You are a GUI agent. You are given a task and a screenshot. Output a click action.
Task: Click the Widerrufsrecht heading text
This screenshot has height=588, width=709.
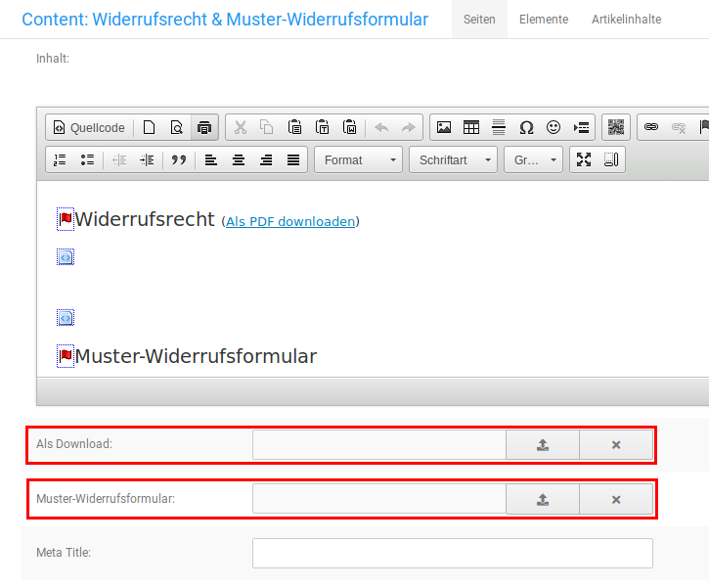(x=145, y=219)
